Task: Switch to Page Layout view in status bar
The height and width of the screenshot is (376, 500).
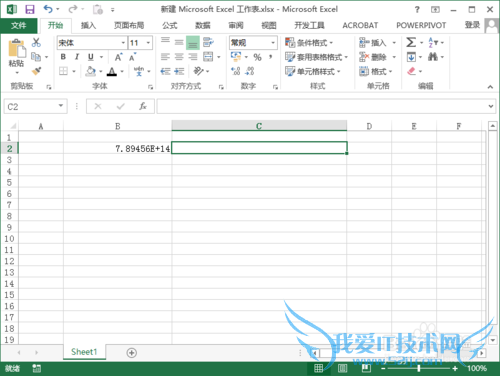Action: pos(342,368)
